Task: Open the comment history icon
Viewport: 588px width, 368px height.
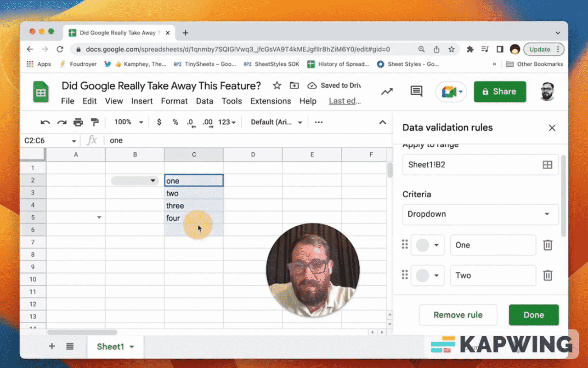Action: tap(416, 91)
